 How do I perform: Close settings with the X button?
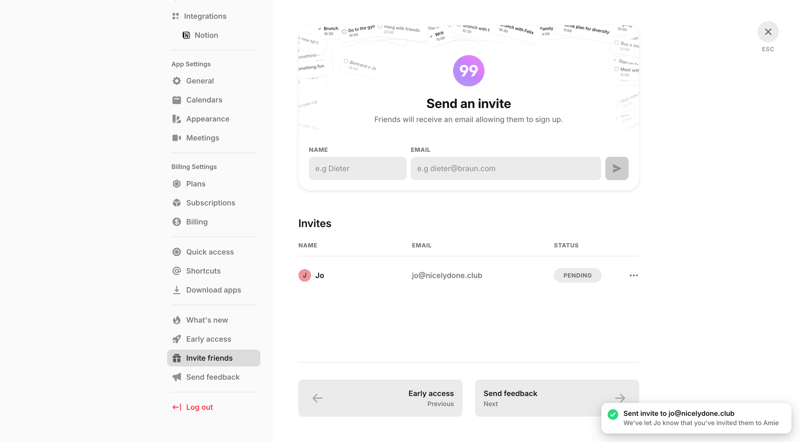pyautogui.click(x=768, y=32)
